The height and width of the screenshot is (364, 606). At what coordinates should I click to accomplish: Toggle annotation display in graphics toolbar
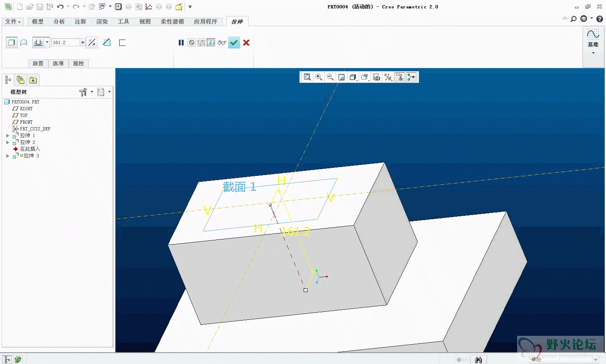(x=400, y=77)
